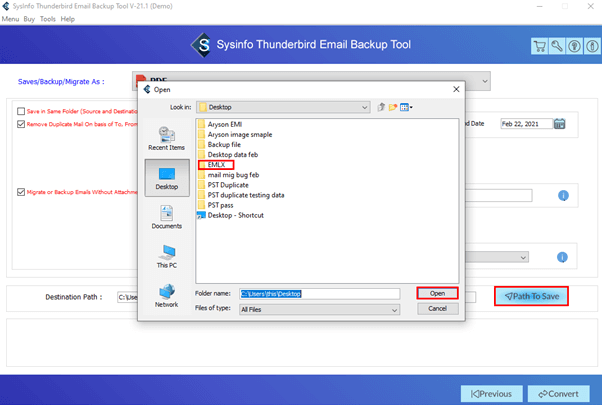The image size is (602, 405).
Task: Click the Path To Save button
Action: [x=531, y=296]
